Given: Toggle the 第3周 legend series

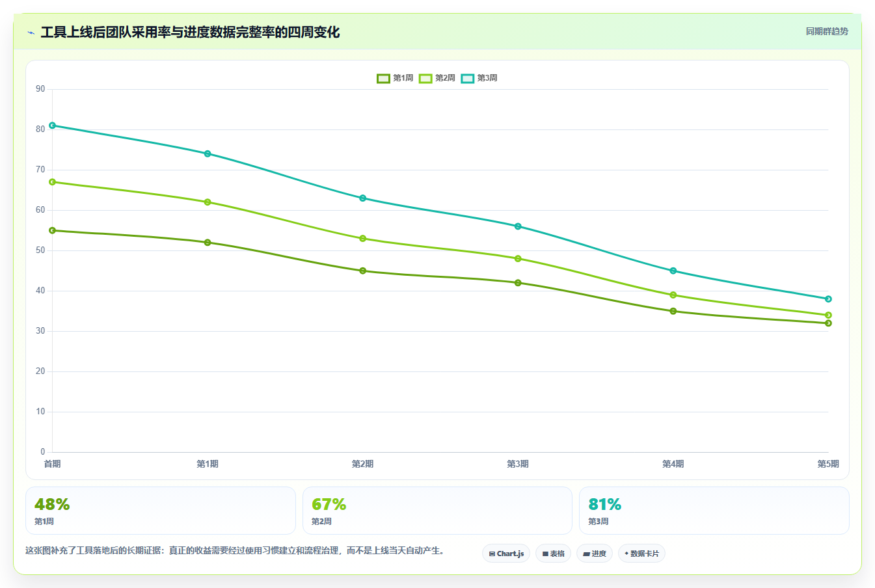Looking at the screenshot, I should [479, 78].
